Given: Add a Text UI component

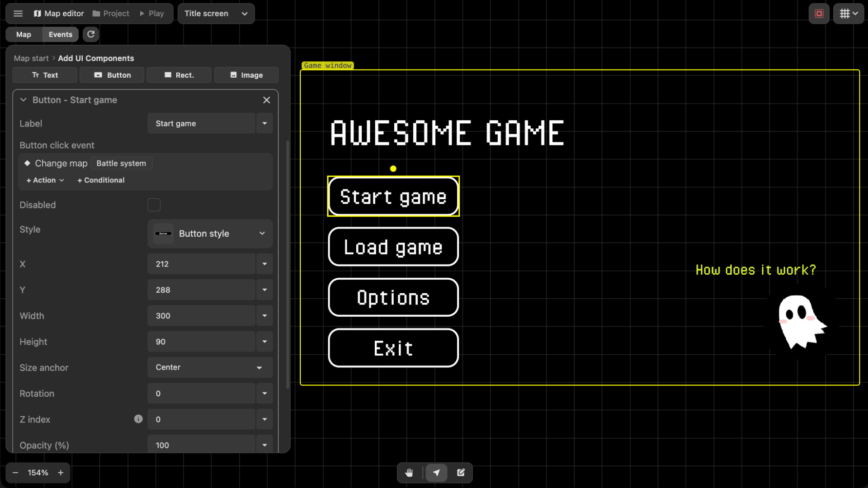Looking at the screenshot, I should pyautogui.click(x=45, y=75).
